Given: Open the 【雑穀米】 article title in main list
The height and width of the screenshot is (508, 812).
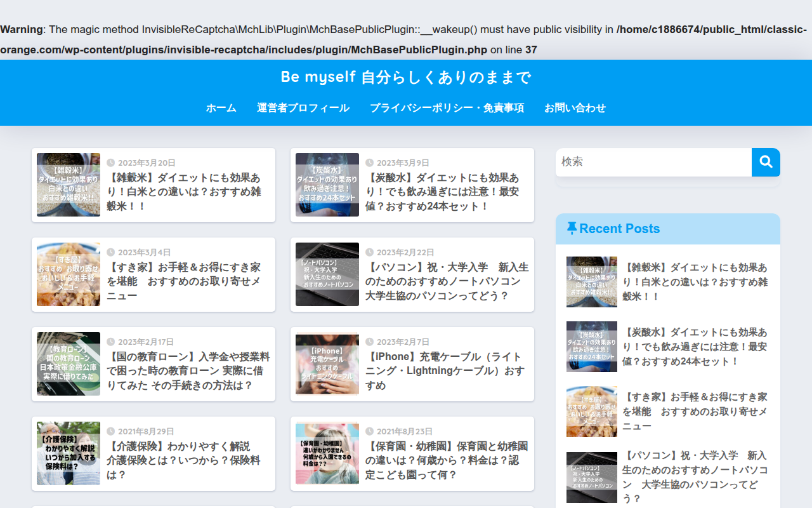Looking at the screenshot, I should (x=184, y=192).
